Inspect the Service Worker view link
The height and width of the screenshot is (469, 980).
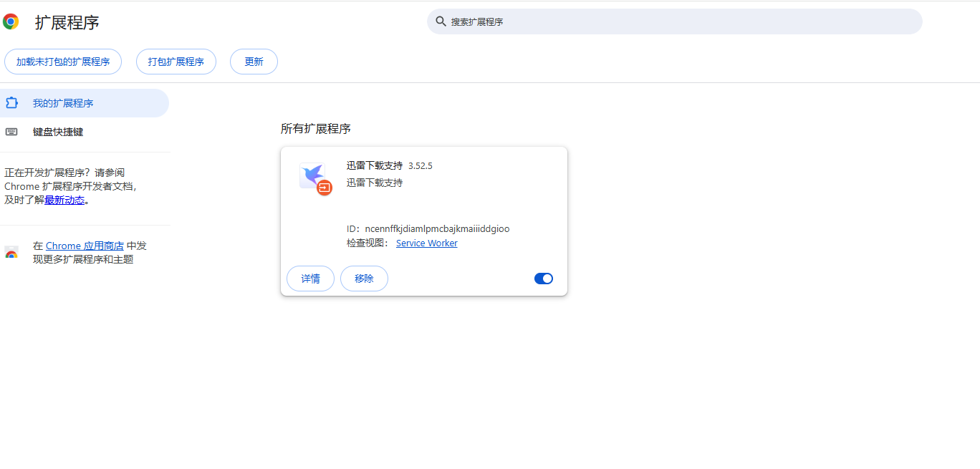click(x=426, y=243)
